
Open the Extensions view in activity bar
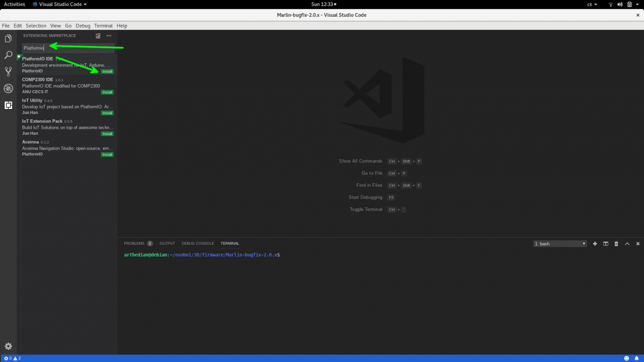coord(8,105)
